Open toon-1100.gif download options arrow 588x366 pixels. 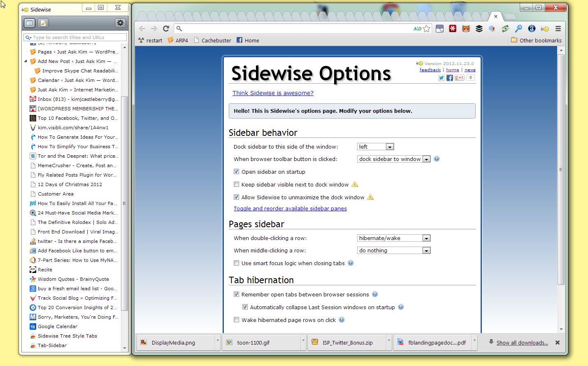pos(303,341)
